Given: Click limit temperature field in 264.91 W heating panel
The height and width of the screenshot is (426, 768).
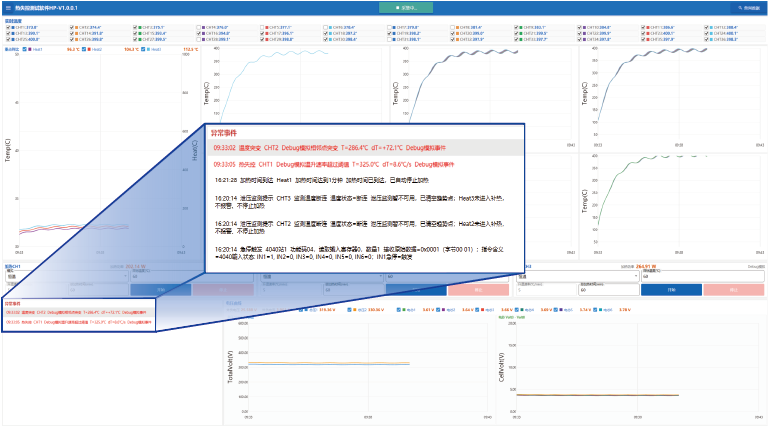Looking at the screenshot, I should tap(703, 276).
